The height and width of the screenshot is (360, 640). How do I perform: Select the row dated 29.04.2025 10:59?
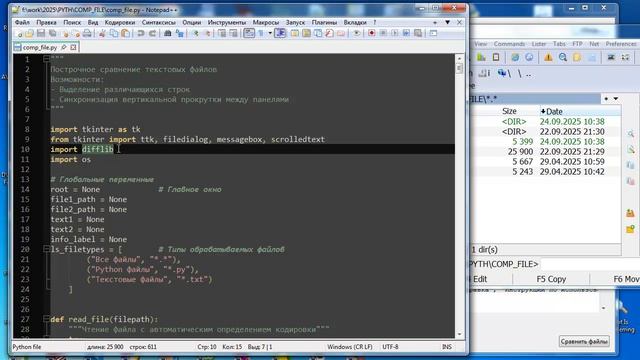545,162
